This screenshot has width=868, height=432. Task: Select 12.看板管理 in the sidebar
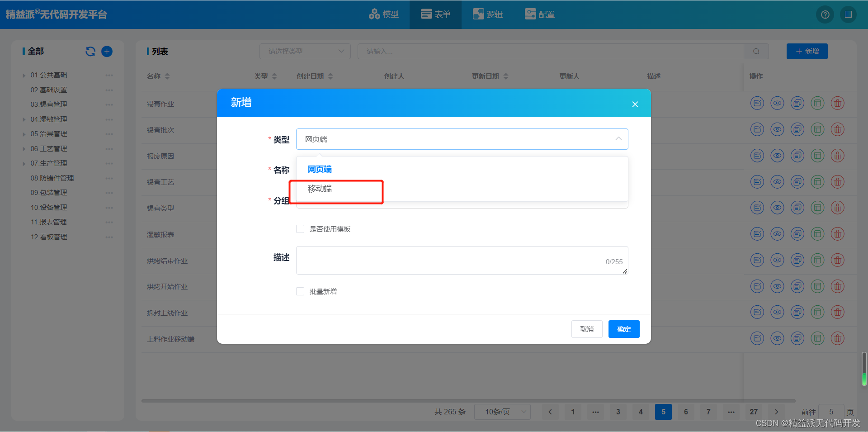click(x=48, y=237)
